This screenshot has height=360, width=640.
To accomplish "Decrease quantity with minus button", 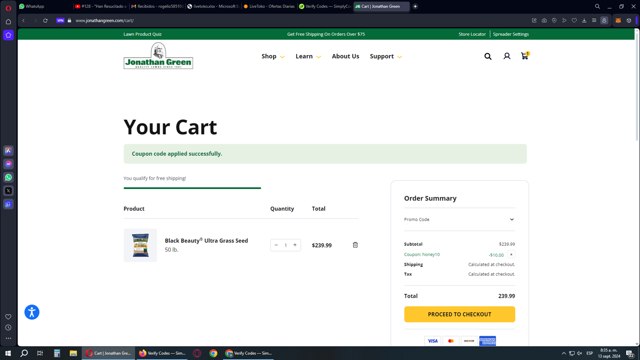I will coord(276,245).
